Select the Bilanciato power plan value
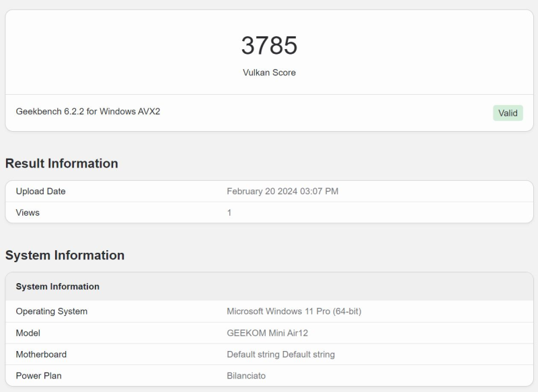 (x=246, y=376)
